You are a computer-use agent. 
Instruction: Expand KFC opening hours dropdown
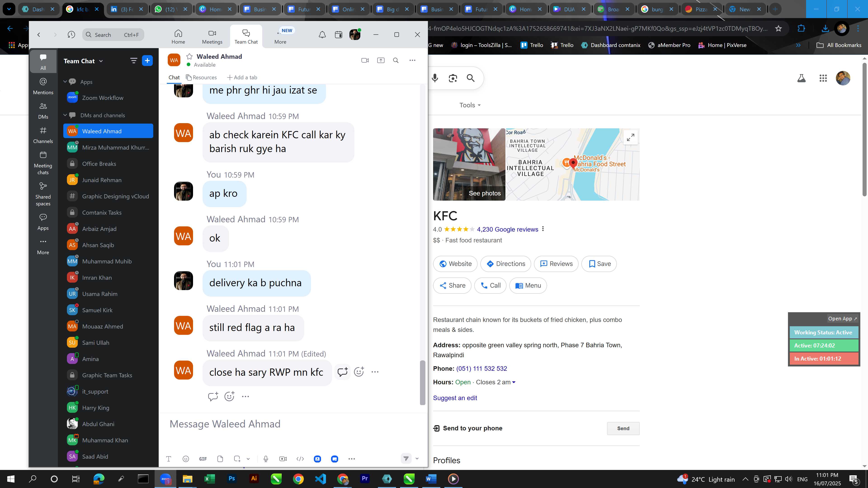(x=514, y=382)
